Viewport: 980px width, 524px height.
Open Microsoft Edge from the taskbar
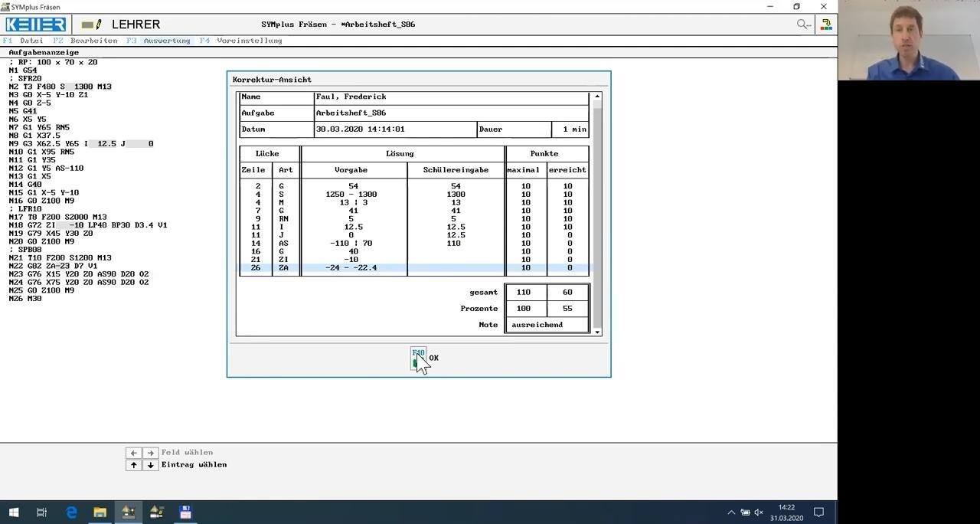click(71, 513)
